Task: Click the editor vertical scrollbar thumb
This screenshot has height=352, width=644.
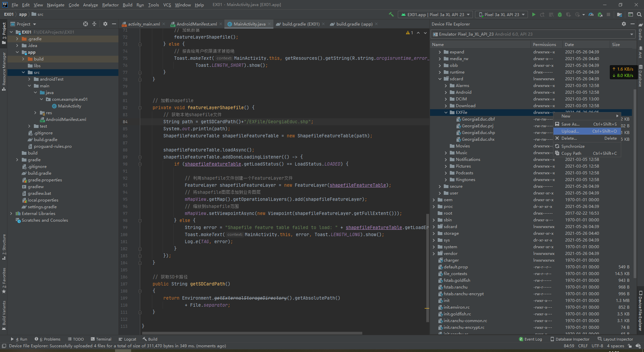Action: point(427,267)
